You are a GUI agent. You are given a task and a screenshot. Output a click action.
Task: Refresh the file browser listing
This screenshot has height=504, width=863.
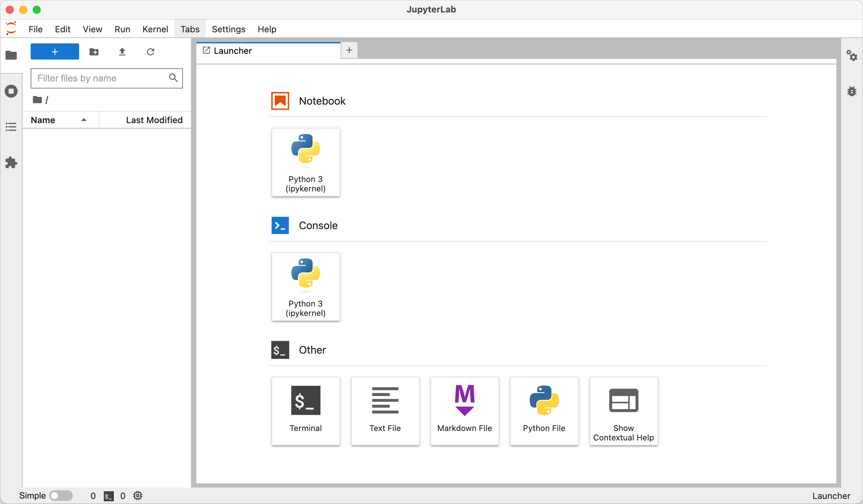[151, 52]
